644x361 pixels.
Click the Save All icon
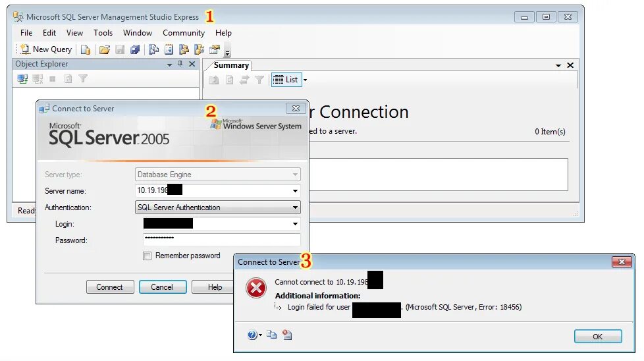click(x=135, y=49)
